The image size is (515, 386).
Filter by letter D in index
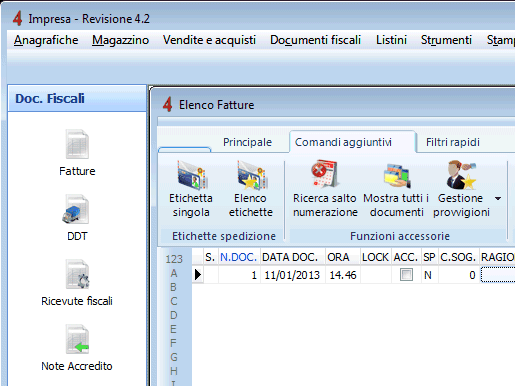pyautogui.click(x=174, y=315)
